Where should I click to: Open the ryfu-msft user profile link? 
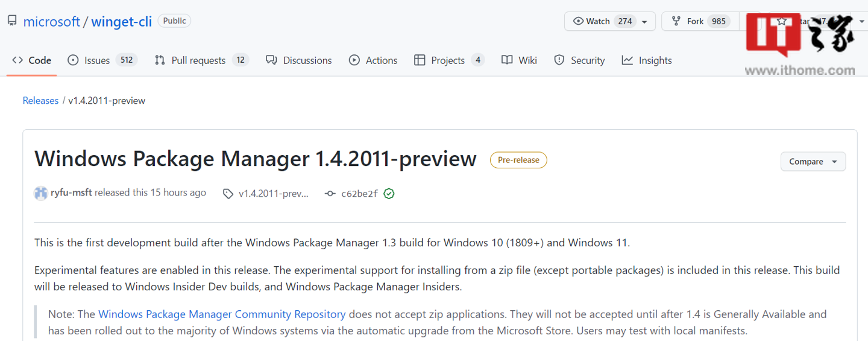coord(71,193)
